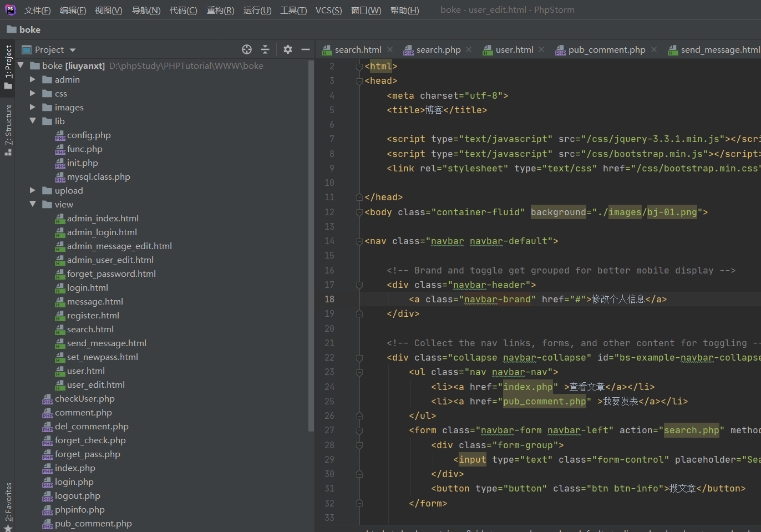
Task: Fold the head tag at line 3
Action: [359, 81]
